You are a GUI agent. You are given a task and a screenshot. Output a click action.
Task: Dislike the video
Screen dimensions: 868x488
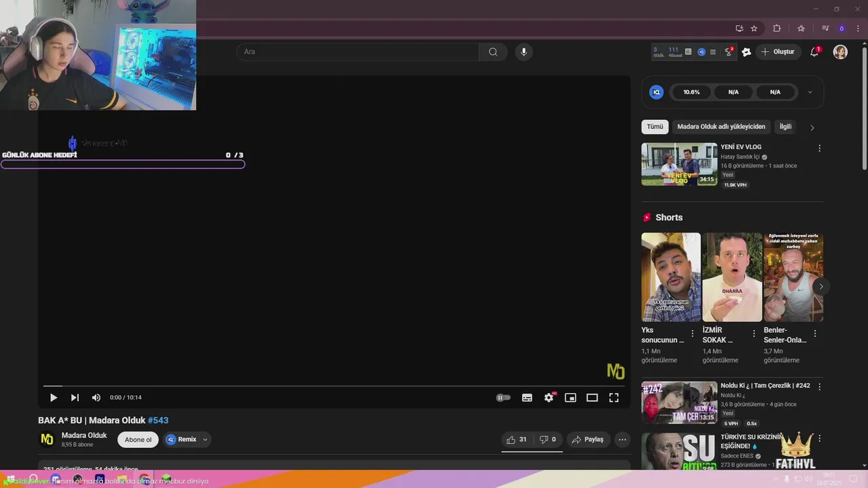point(548,439)
